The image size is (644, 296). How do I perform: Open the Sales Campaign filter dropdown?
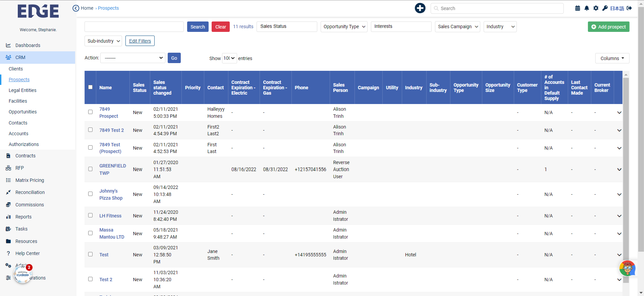coord(458,27)
